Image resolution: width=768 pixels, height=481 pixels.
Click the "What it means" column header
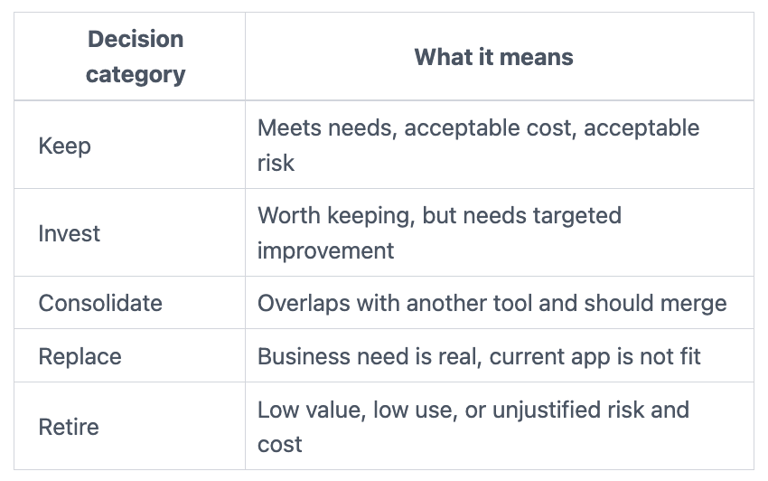pos(494,57)
